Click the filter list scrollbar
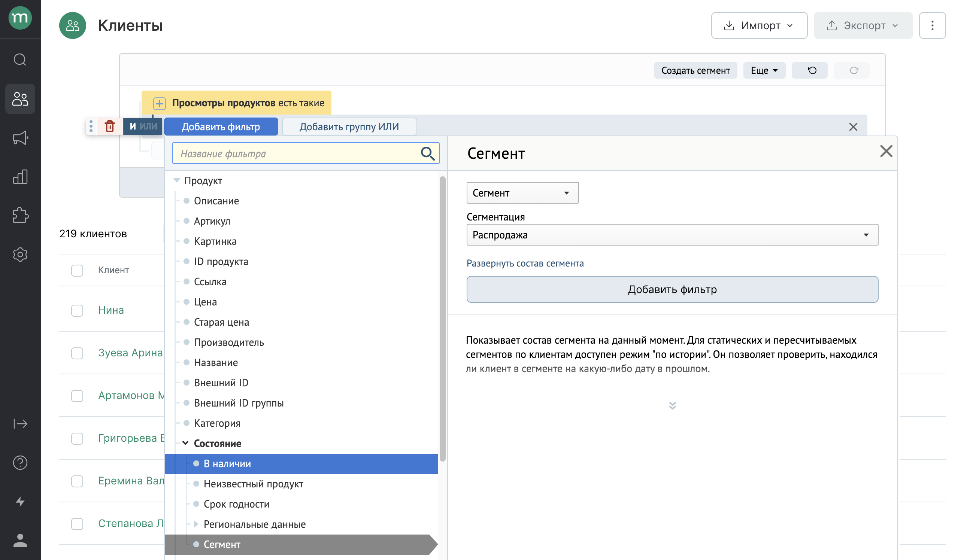 tap(442, 318)
